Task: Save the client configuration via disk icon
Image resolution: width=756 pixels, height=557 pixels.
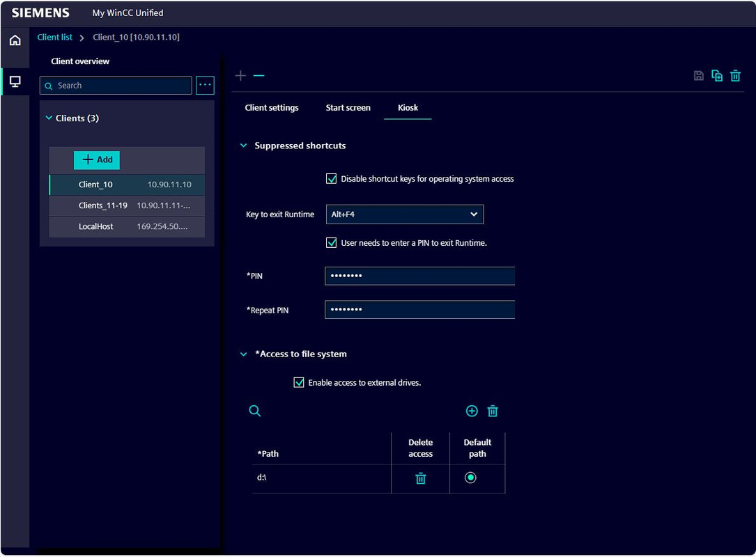Action: 699,76
